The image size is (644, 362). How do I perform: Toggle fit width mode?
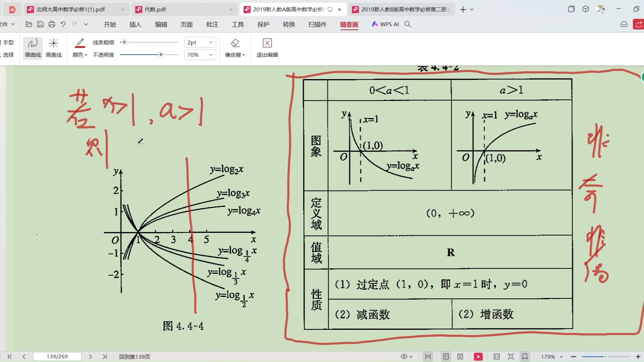[525, 357]
